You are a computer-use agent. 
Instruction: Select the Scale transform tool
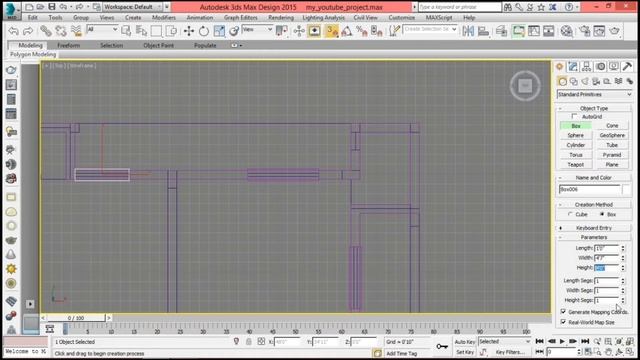[219, 31]
